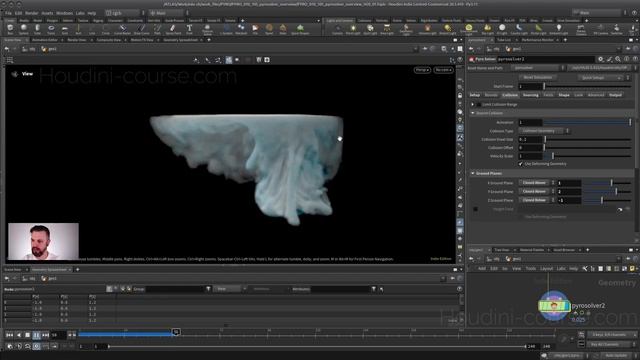Select the Draw Curve shelf tool
640x360 pixels.
(141, 29)
